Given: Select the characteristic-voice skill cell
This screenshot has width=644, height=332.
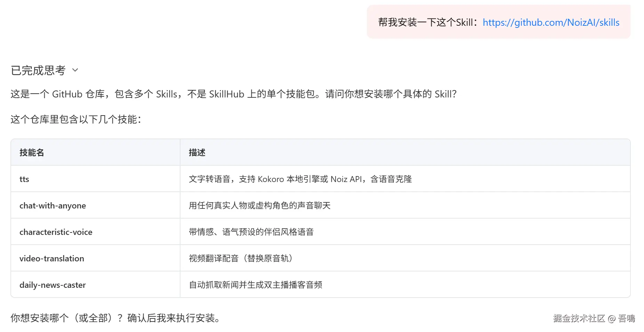Looking at the screenshot, I should coord(56,232).
